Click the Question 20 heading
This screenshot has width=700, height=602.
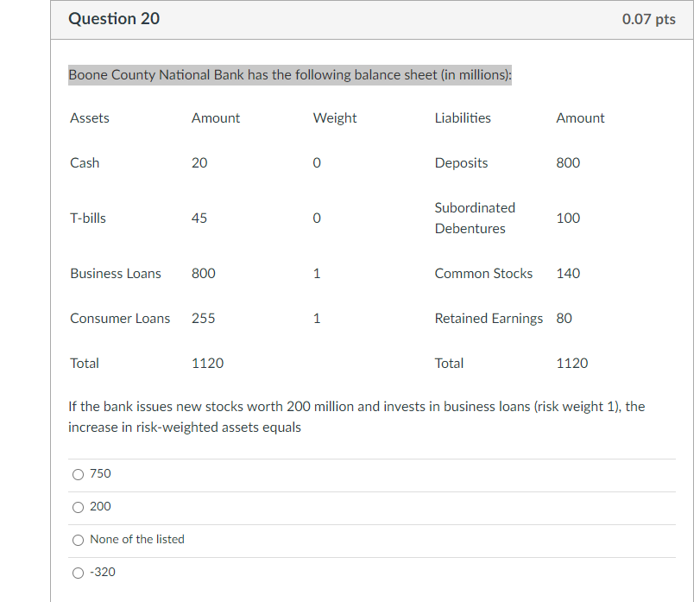pos(113,18)
